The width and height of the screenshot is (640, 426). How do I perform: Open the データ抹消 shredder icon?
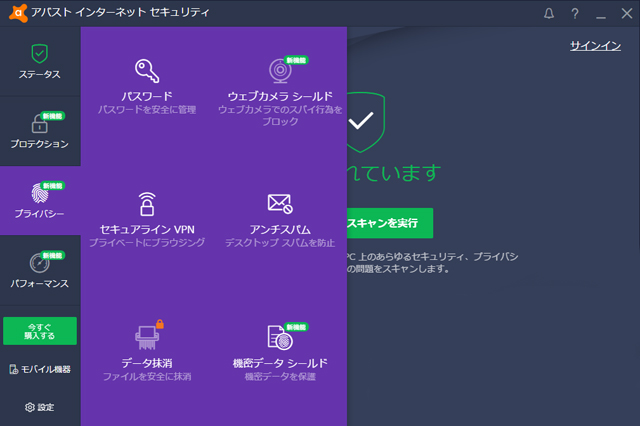(x=147, y=337)
